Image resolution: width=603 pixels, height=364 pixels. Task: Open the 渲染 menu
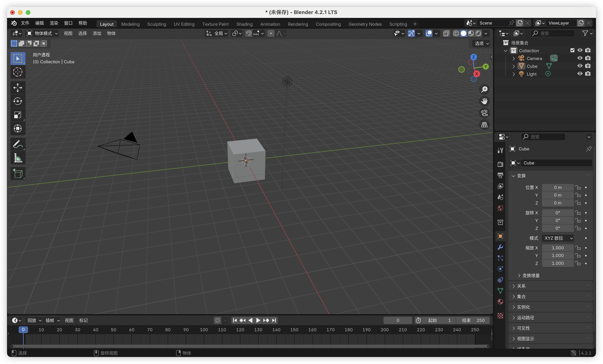[x=54, y=23]
